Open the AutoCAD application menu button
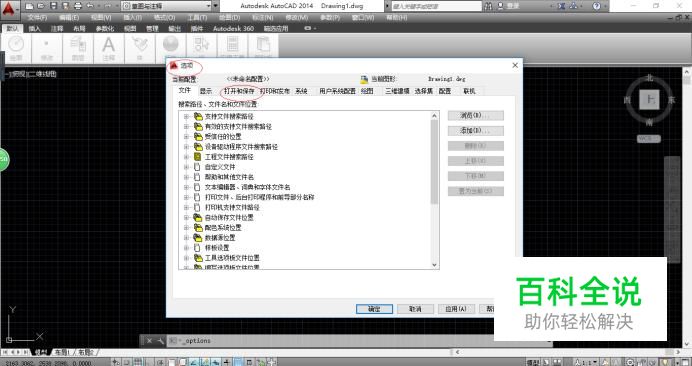 tap(9, 8)
